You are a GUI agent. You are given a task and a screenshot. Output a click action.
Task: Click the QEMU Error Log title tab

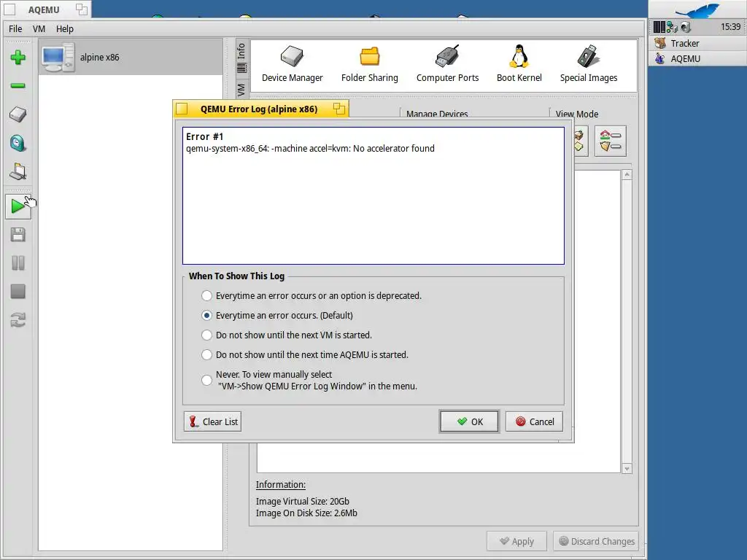pos(259,109)
